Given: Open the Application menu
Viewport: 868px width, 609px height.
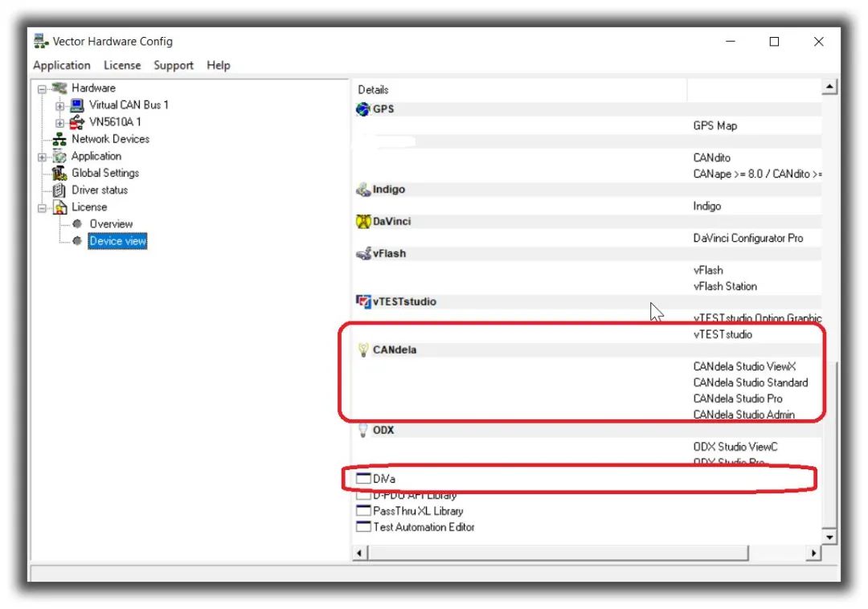Looking at the screenshot, I should pos(61,65).
